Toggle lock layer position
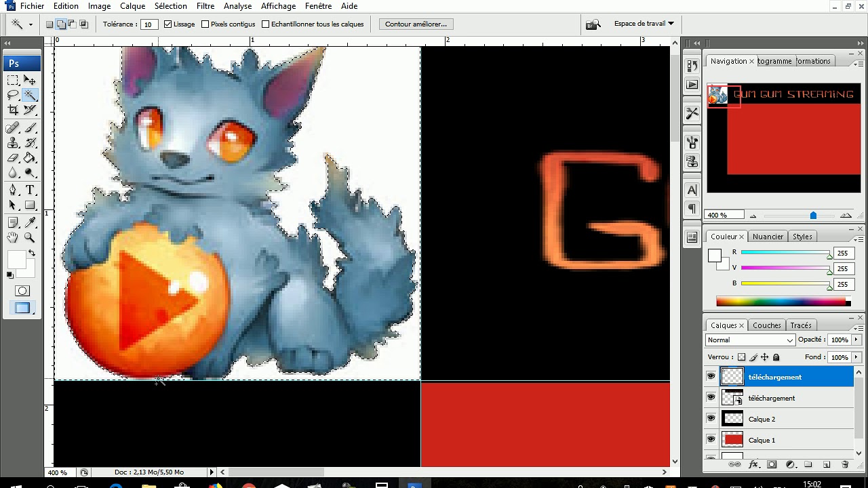 [765, 357]
